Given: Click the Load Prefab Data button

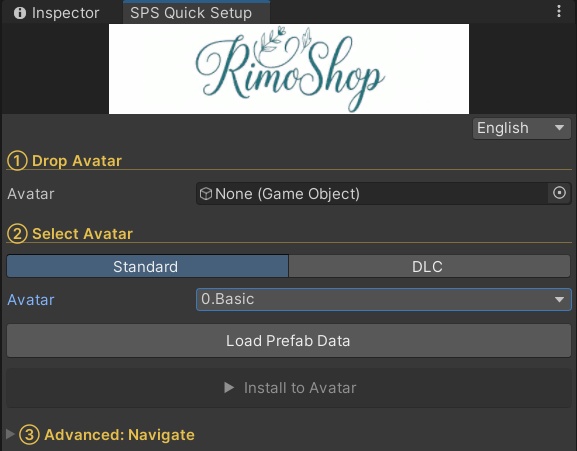Looking at the screenshot, I should click(x=288, y=341).
